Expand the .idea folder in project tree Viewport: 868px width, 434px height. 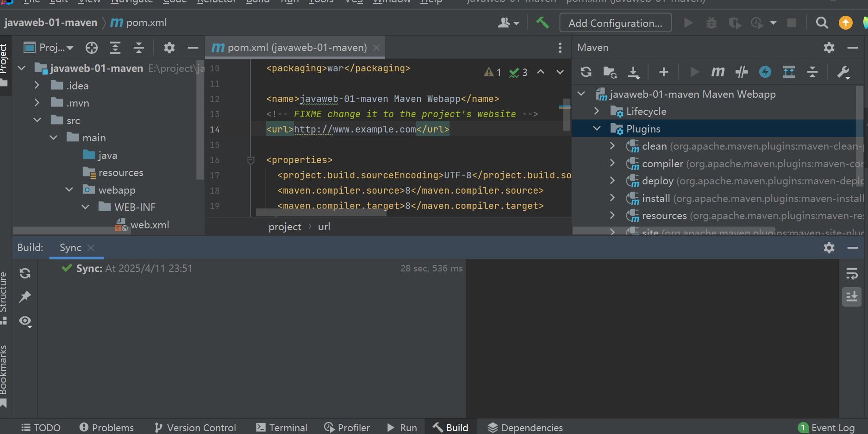[x=37, y=86]
